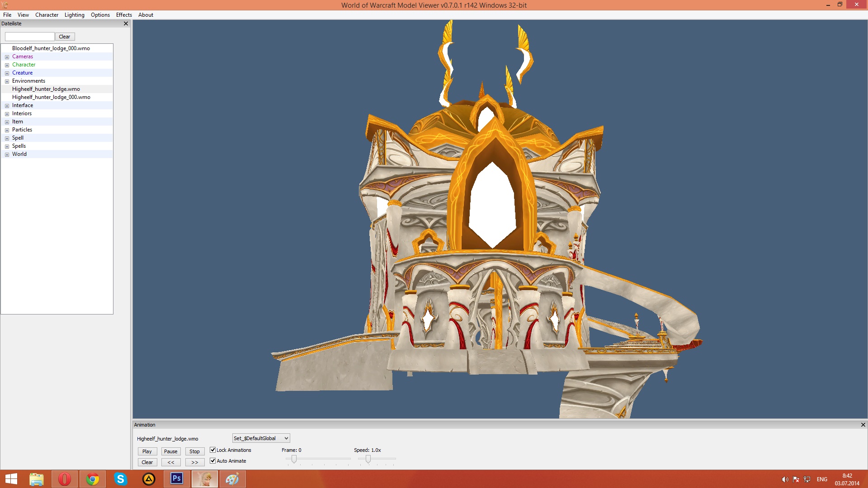Open Opera browser taskbar icon
Screen dimensions: 868x488
(x=65, y=479)
